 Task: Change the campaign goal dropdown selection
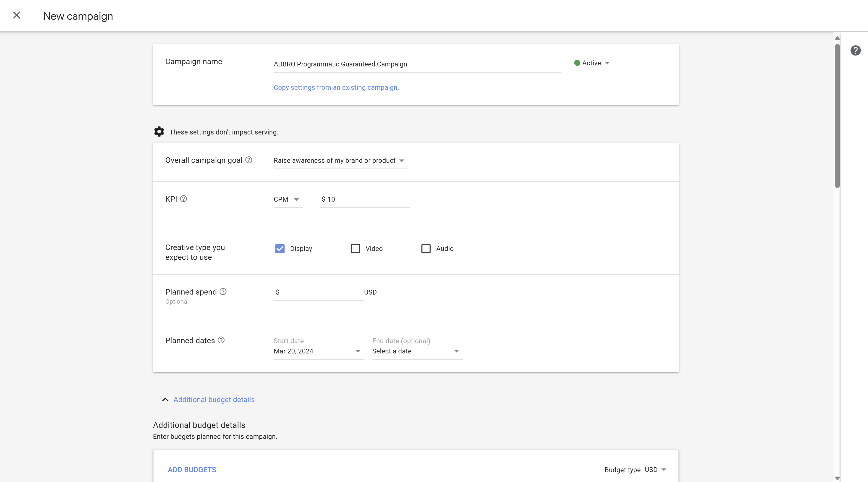click(x=402, y=161)
